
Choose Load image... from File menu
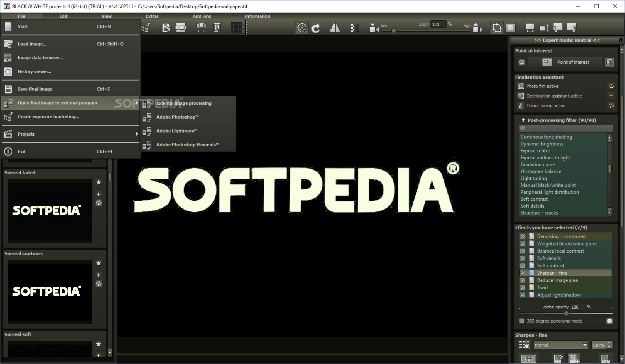71,44
